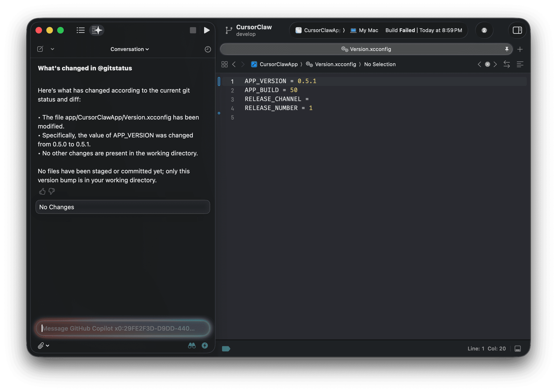The height and width of the screenshot is (392, 557).
Task: Focus the Message GitHub Copilot field
Action: pos(123,328)
